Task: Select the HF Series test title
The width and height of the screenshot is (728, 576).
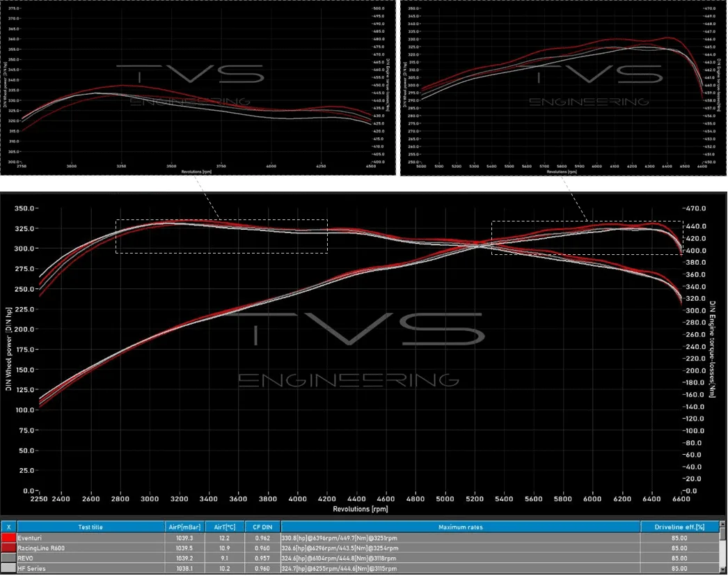Action: (x=31, y=568)
